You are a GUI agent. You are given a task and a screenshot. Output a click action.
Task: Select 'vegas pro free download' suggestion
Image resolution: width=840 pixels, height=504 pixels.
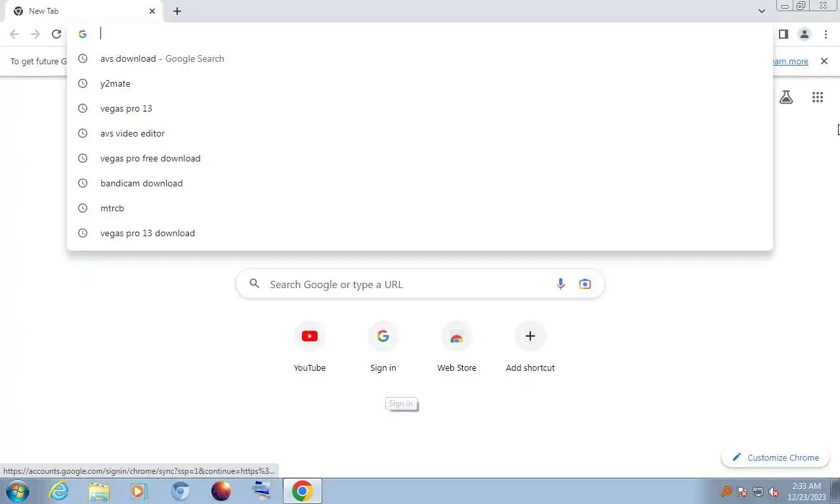(x=420, y=158)
